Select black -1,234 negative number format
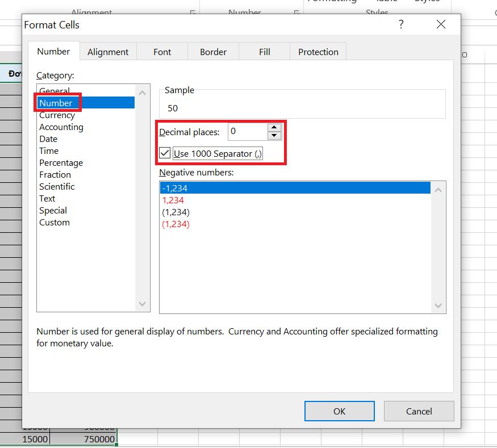Screen dimensions: 497x448 (295, 188)
